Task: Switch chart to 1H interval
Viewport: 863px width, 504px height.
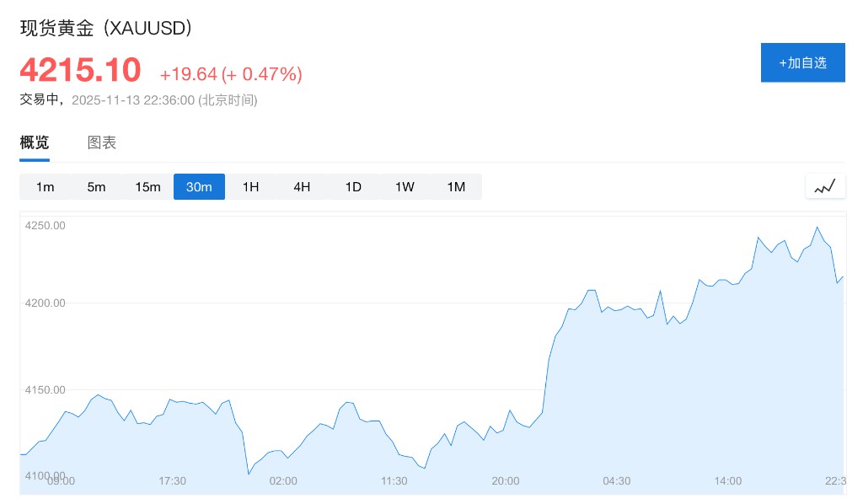Action: tap(250, 186)
